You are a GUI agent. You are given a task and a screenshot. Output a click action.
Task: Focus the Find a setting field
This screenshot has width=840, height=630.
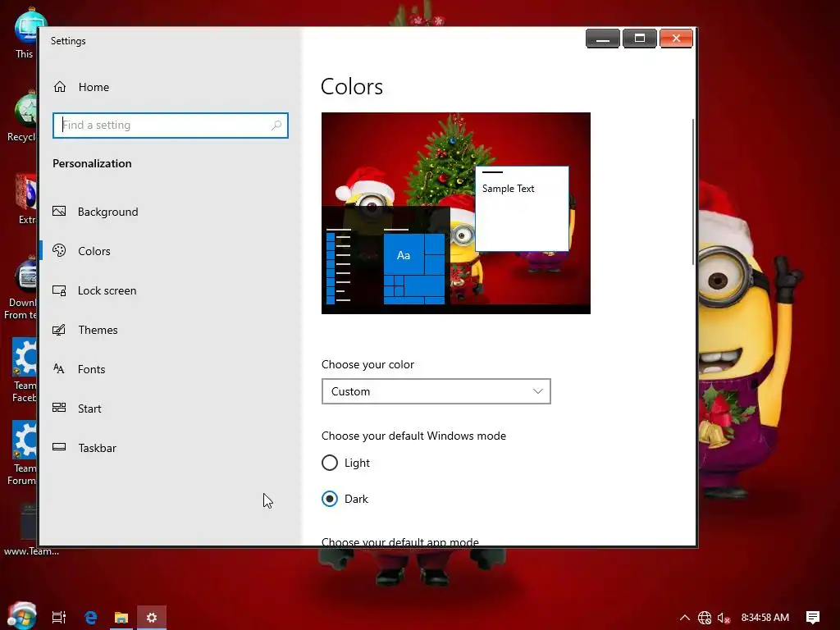(171, 126)
